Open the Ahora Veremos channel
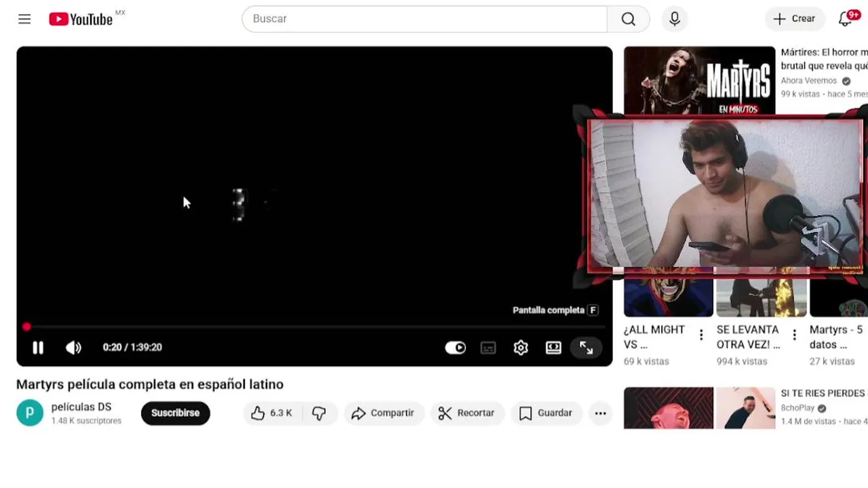The image size is (868, 488). click(x=809, y=81)
